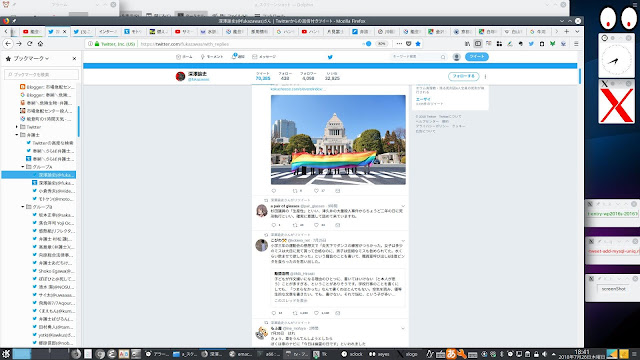Close the bookmarks sidebar with the X
Image resolution: width=640 pixels, height=360 pixels.
tap(74, 59)
